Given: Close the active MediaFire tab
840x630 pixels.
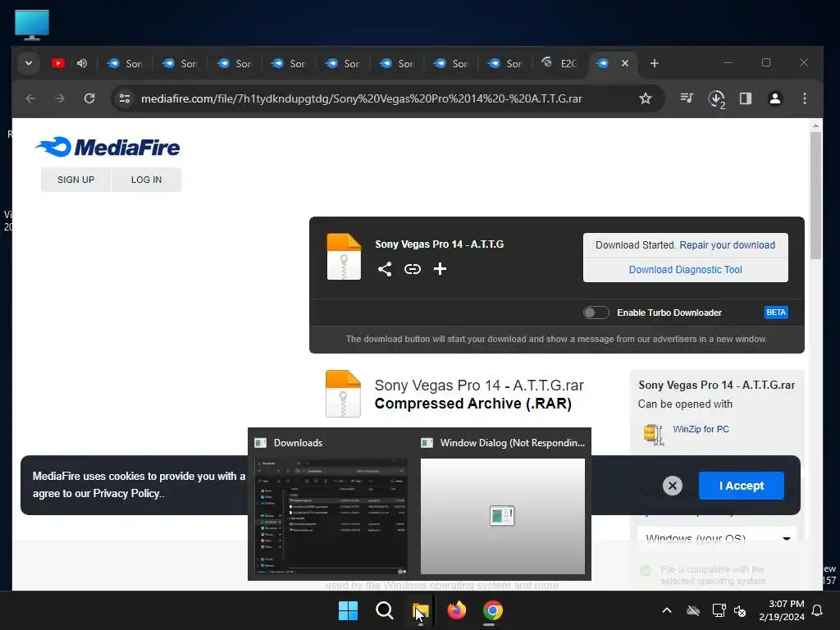Looking at the screenshot, I should click(x=624, y=63).
